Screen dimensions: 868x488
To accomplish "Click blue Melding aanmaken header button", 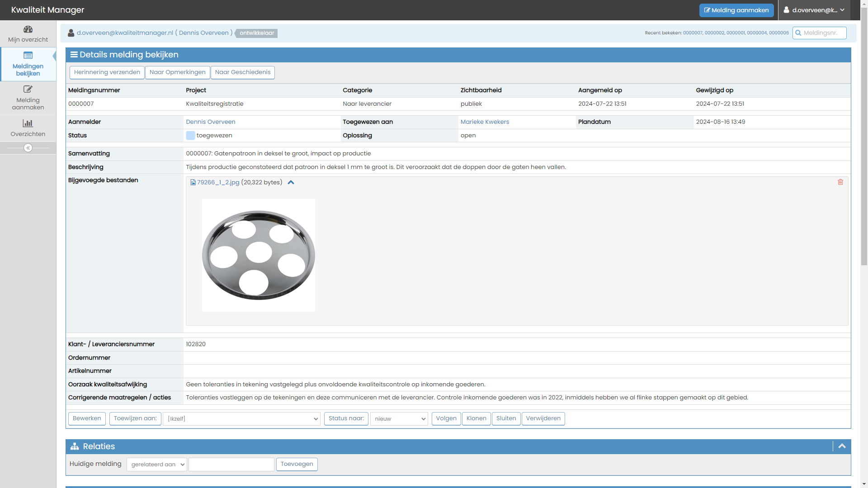I will 736,10.
